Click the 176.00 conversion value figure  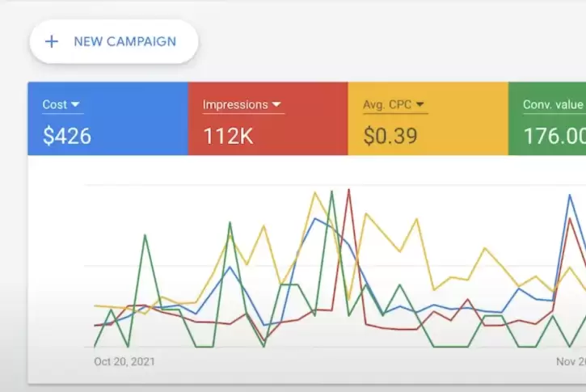coord(554,136)
